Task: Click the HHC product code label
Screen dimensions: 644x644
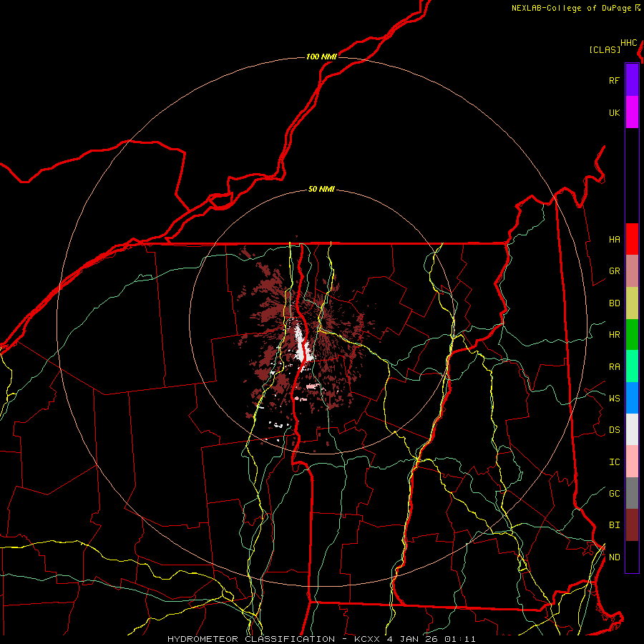Action: pos(628,43)
